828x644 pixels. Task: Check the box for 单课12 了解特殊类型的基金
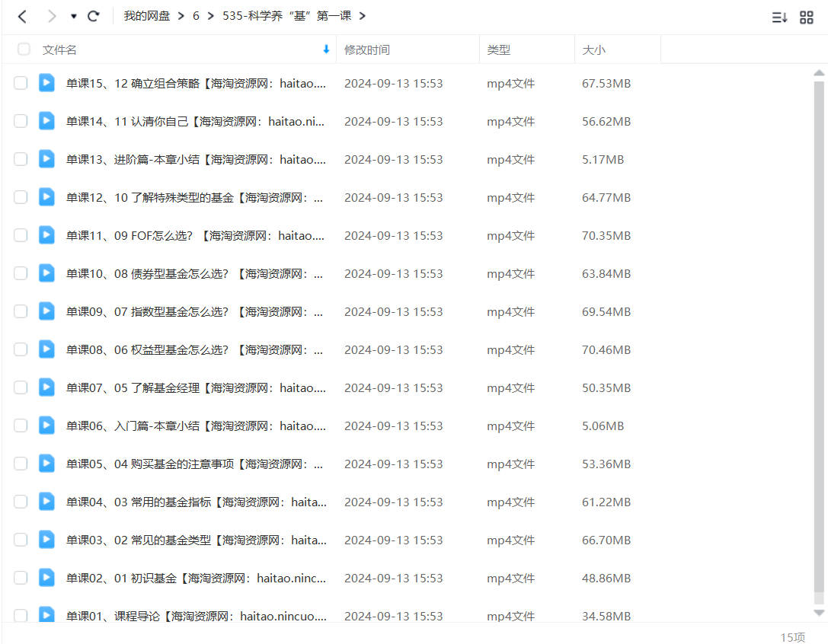click(21, 197)
